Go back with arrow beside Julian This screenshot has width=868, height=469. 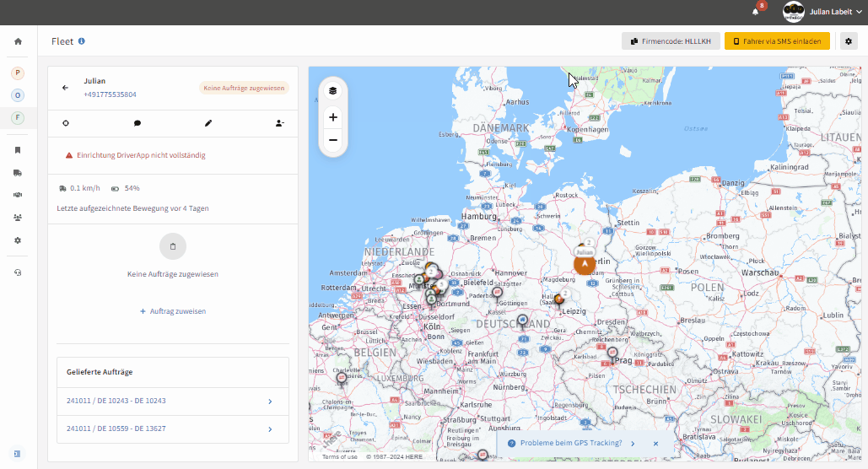pos(65,88)
